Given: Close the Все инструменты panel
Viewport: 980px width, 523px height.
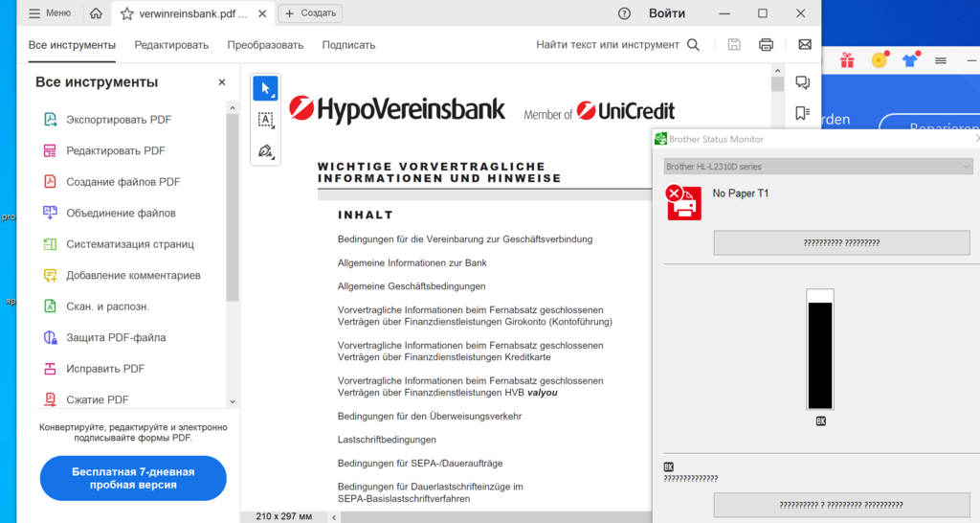Looking at the screenshot, I should click(x=222, y=82).
